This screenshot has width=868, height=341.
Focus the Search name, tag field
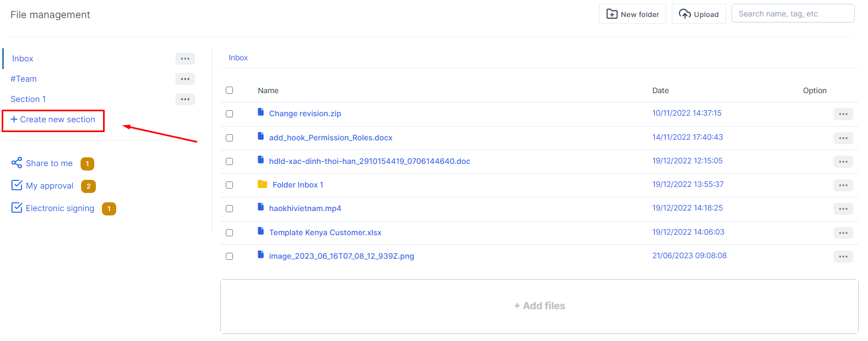click(792, 14)
